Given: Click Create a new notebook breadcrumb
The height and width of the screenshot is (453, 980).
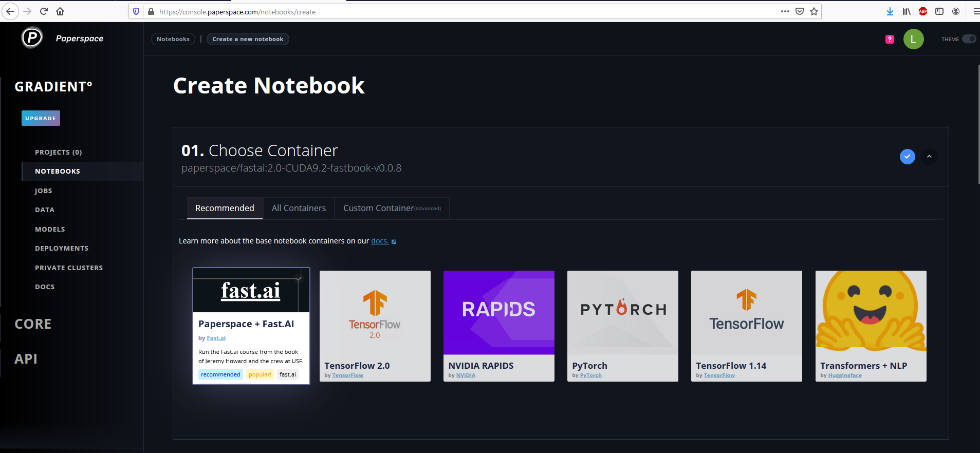Looking at the screenshot, I should (248, 39).
